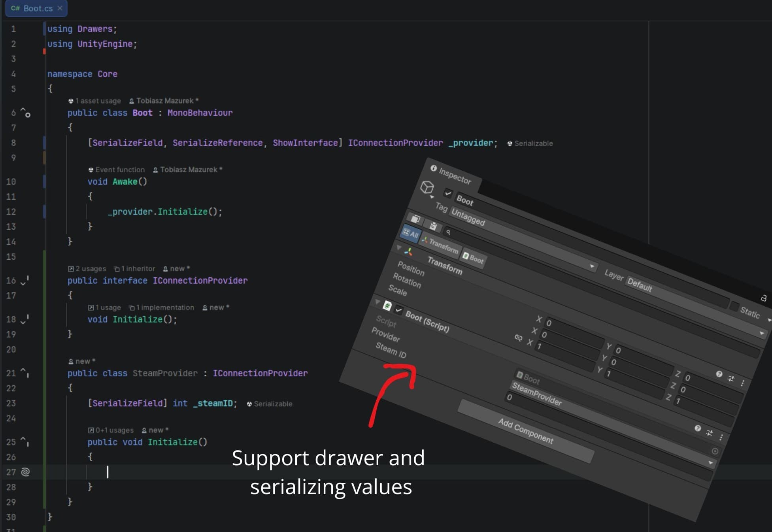772x532 pixels.
Task: Close the Boot.cs tab
Action: 60,8
